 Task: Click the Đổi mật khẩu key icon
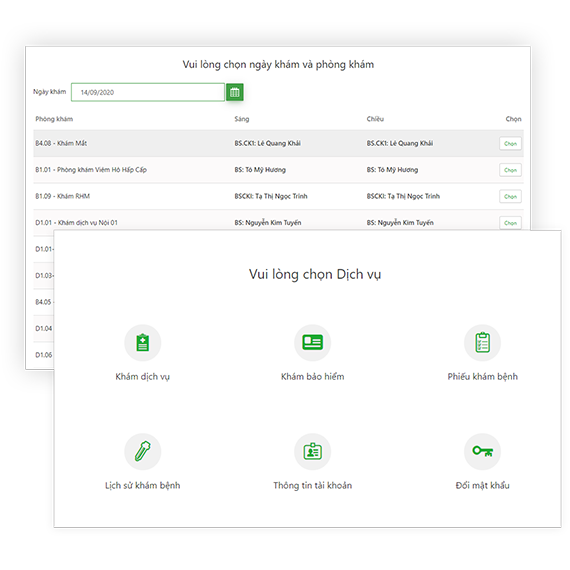[x=482, y=451]
